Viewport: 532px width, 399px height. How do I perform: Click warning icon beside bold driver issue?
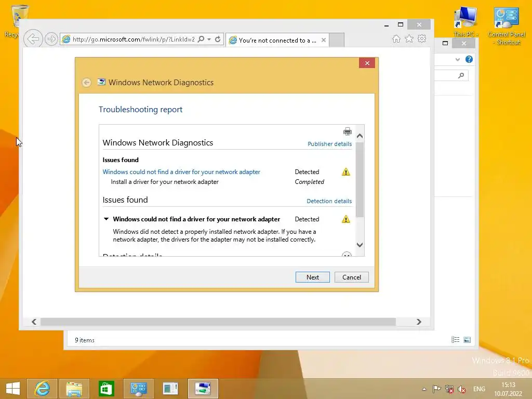[345, 219]
